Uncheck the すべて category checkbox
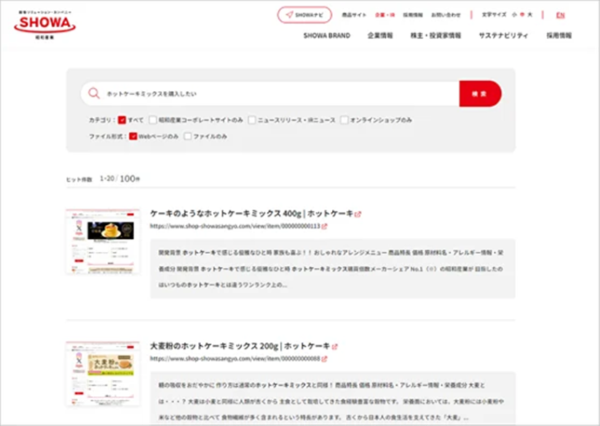Image resolution: width=600 pixels, height=426 pixels. point(122,120)
